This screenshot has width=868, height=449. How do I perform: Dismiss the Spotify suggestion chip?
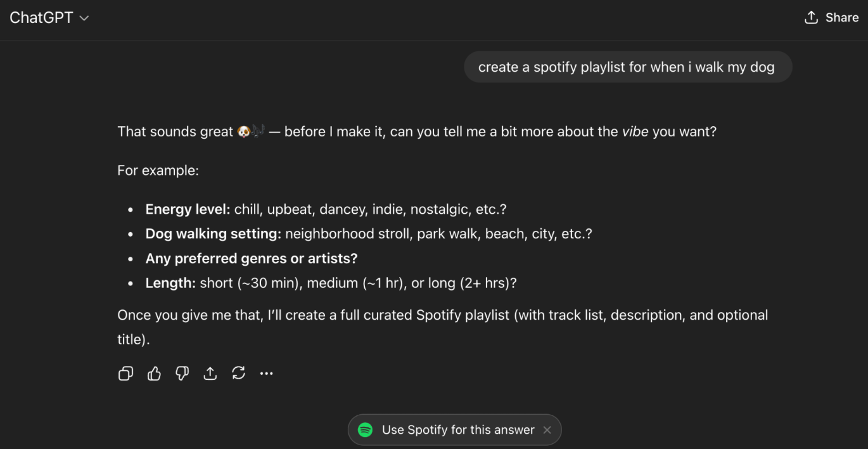[x=547, y=430]
